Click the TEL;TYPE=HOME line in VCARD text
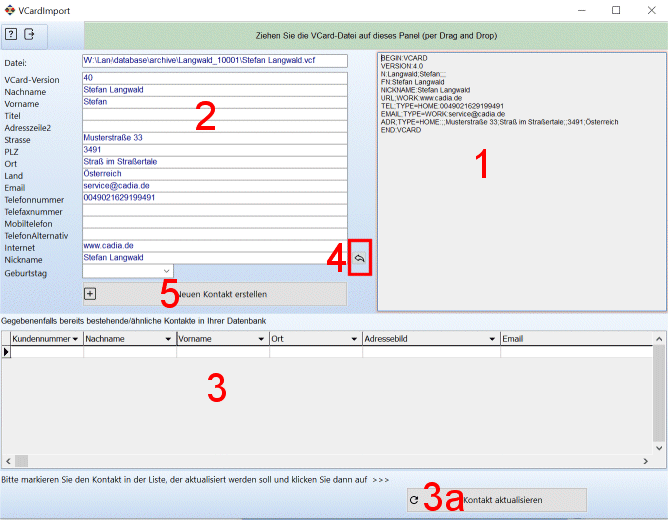Screen dimensions: 668x520 point(442,106)
